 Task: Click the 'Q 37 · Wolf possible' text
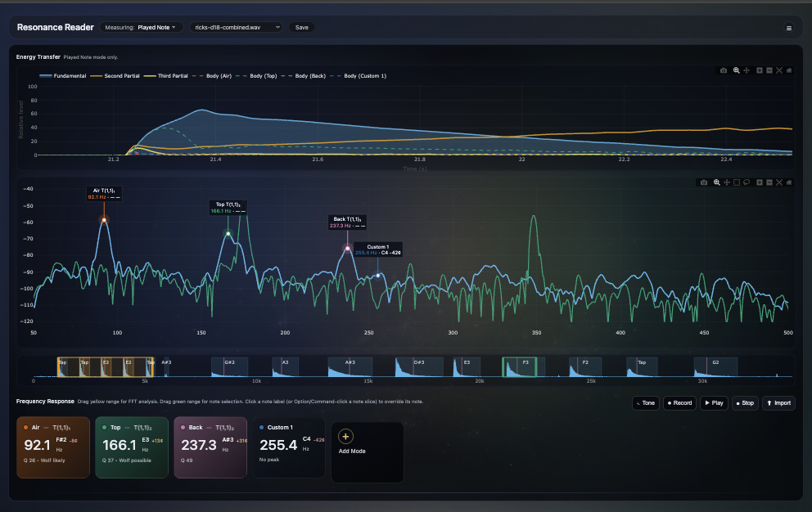(x=127, y=460)
